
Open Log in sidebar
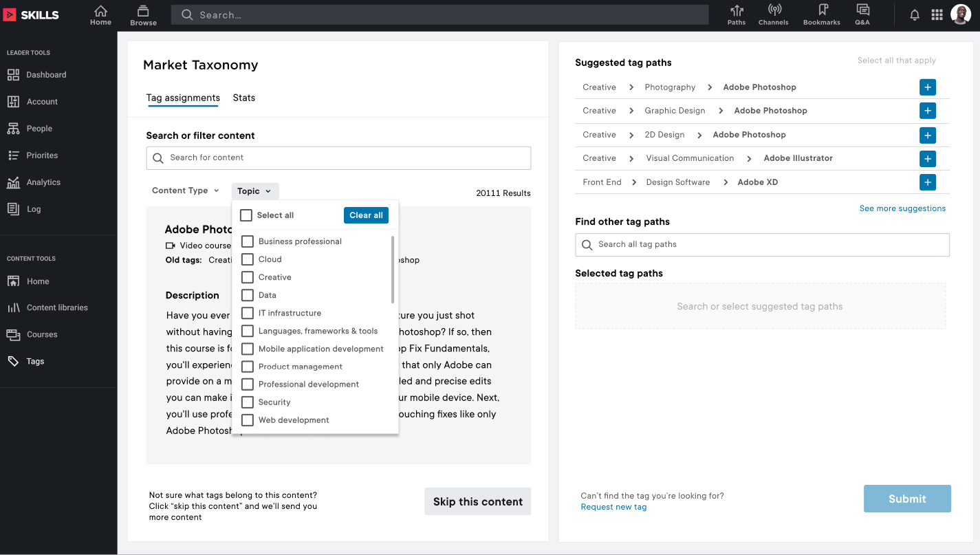pyautogui.click(x=24, y=209)
